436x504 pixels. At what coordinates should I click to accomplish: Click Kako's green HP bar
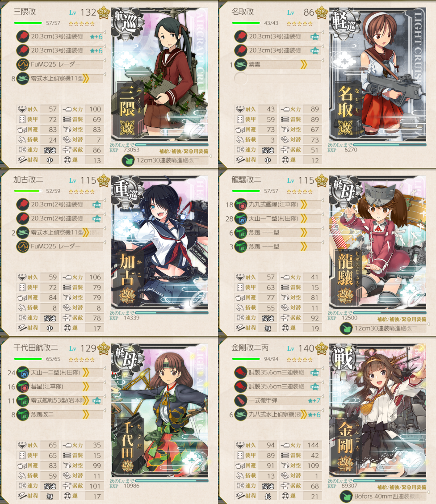[28, 191]
